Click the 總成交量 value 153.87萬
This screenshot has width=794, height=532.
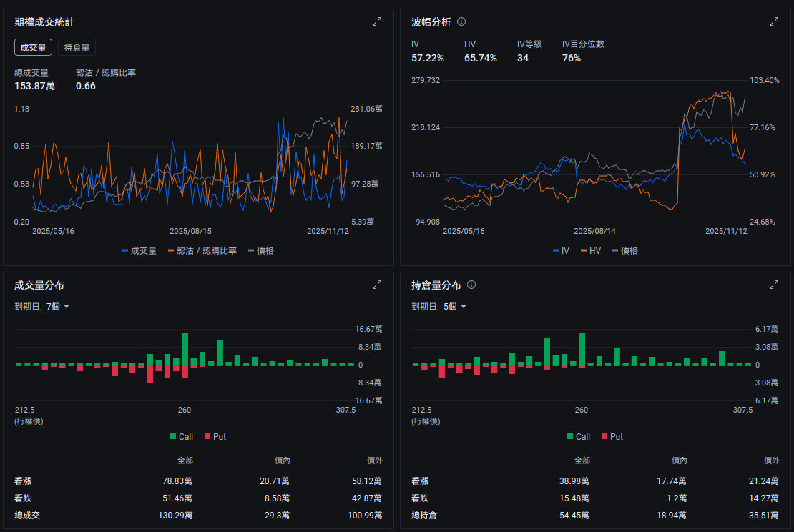[34, 86]
